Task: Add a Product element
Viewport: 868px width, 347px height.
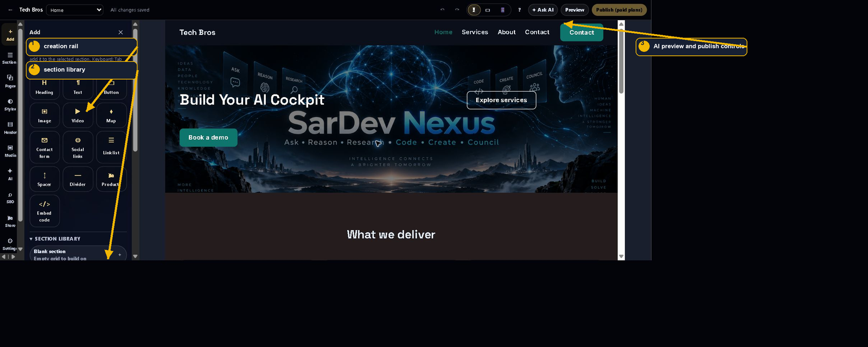Action: [111, 179]
